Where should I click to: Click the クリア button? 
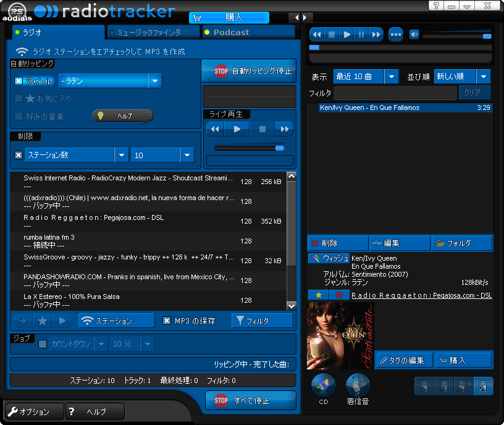pyautogui.click(x=474, y=93)
